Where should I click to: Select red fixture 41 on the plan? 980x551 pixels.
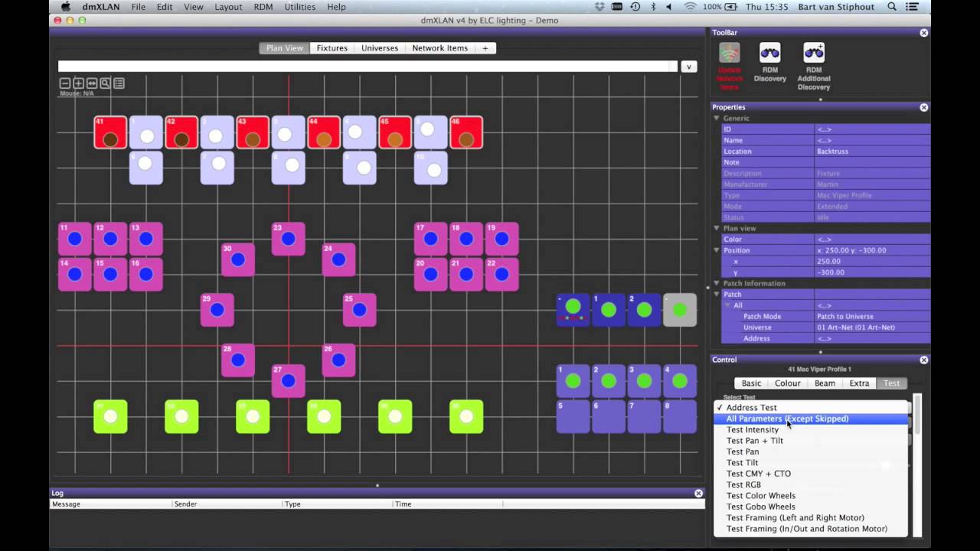(110, 132)
